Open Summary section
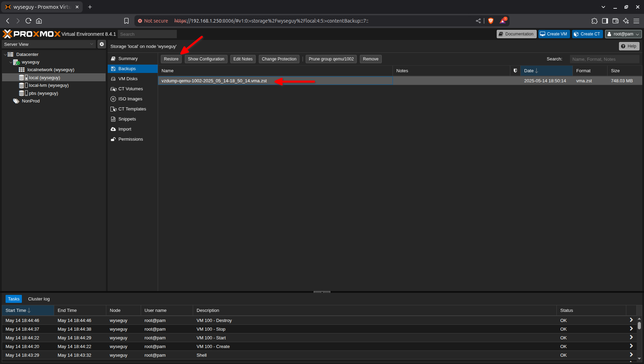Screen dimensions: 644x364 [133, 59]
